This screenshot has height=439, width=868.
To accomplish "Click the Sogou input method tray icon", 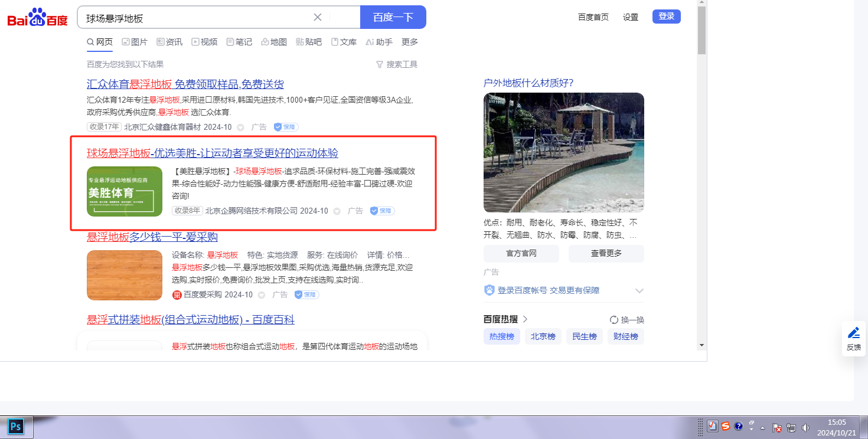I will coord(726,426).
